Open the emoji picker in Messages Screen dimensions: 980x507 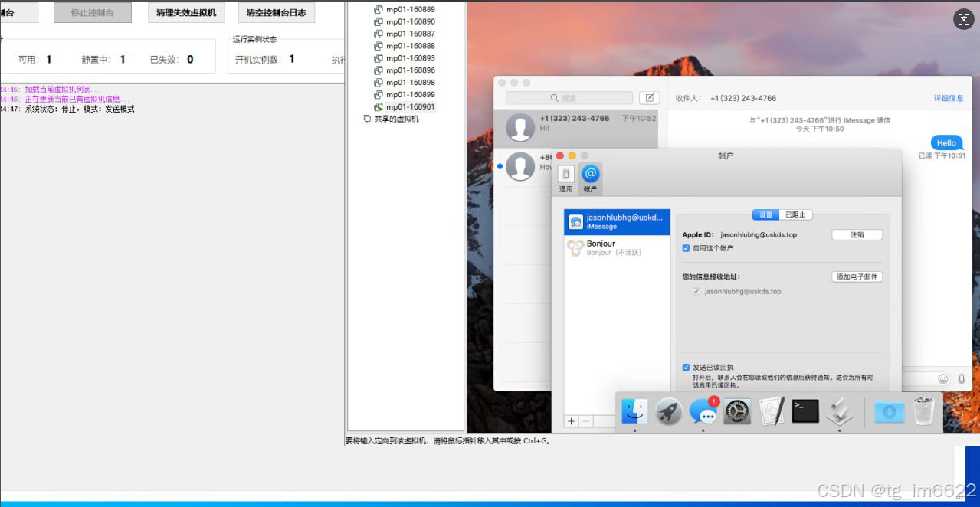tap(943, 378)
